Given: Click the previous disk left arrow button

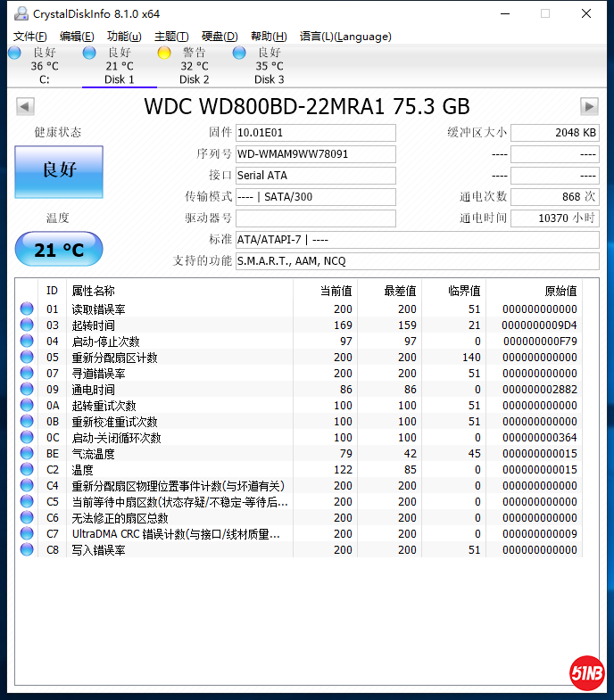Looking at the screenshot, I should (x=25, y=107).
